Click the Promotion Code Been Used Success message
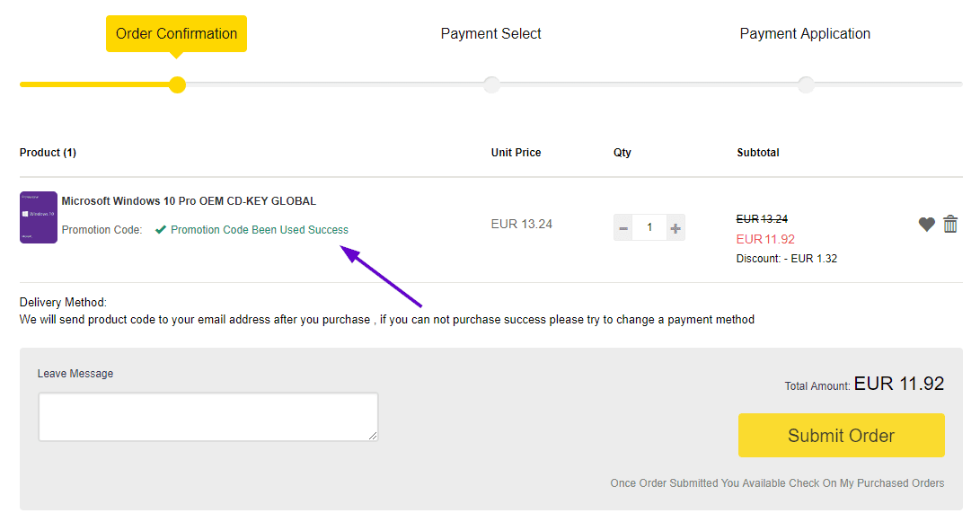 pyautogui.click(x=260, y=229)
